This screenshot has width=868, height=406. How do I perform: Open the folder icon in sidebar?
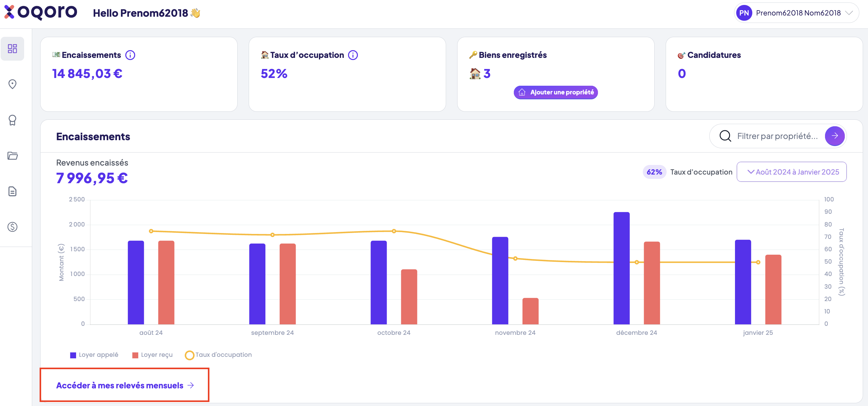(x=12, y=155)
